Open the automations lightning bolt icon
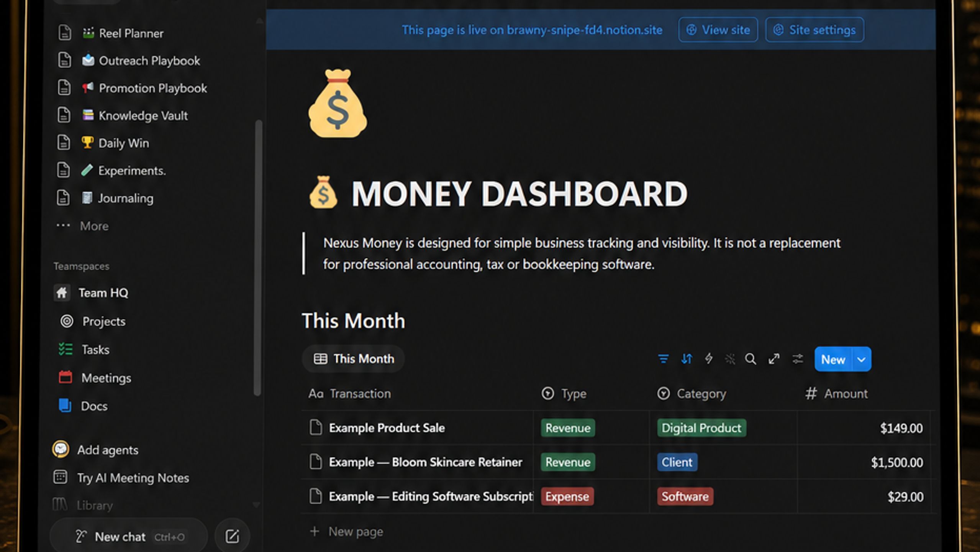 pyautogui.click(x=709, y=359)
